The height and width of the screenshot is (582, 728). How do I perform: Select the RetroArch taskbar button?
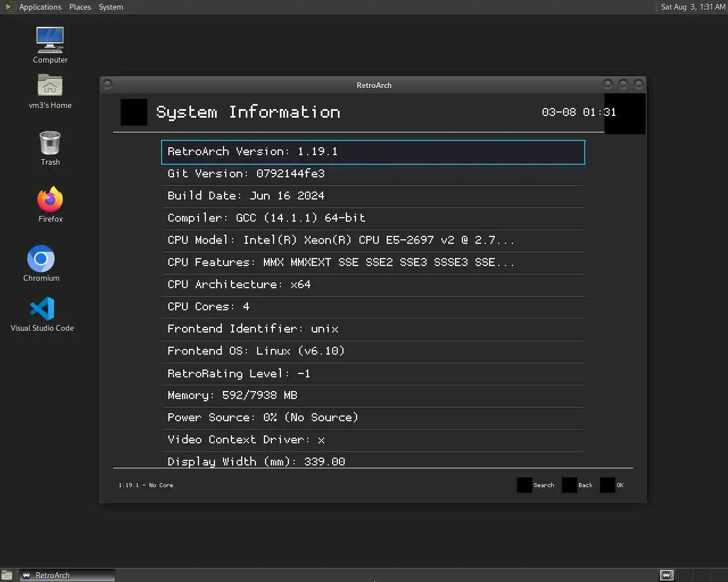68,575
